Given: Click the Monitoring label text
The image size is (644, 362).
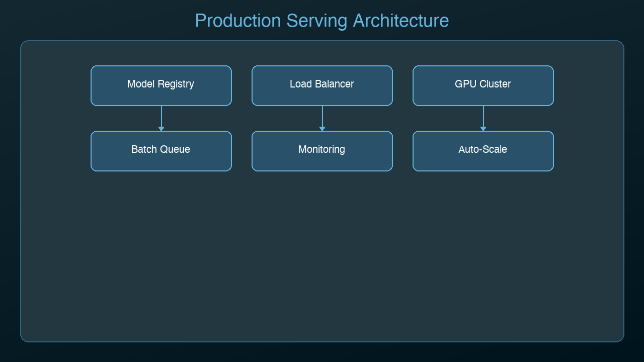Looking at the screenshot, I should (322, 149).
